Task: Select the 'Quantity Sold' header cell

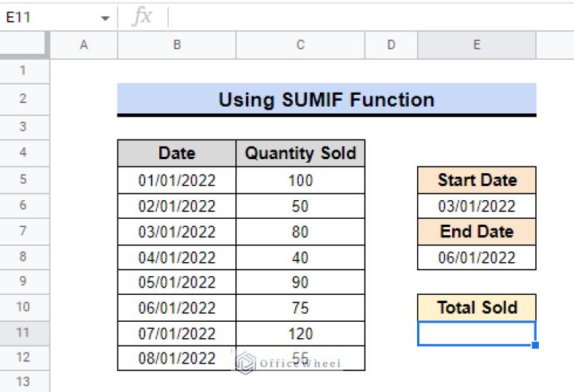Action: click(x=300, y=153)
